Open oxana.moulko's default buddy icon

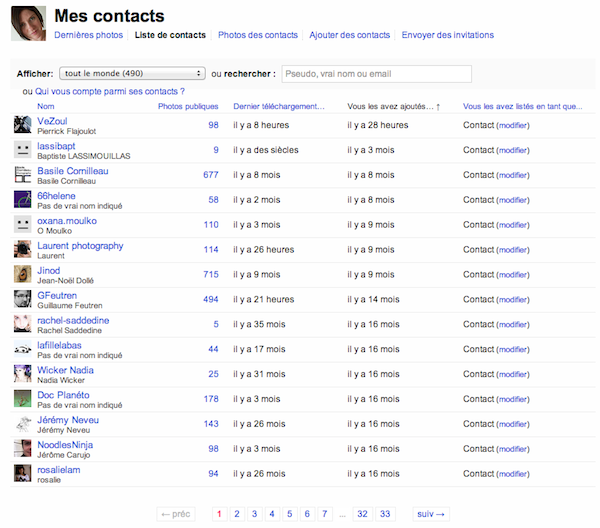[x=23, y=224]
